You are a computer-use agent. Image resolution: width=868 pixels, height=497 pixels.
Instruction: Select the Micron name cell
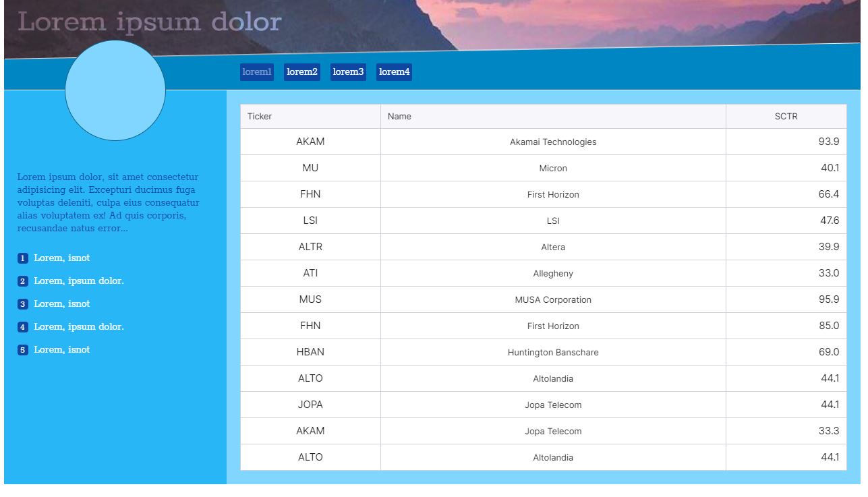pyautogui.click(x=553, y=168)
